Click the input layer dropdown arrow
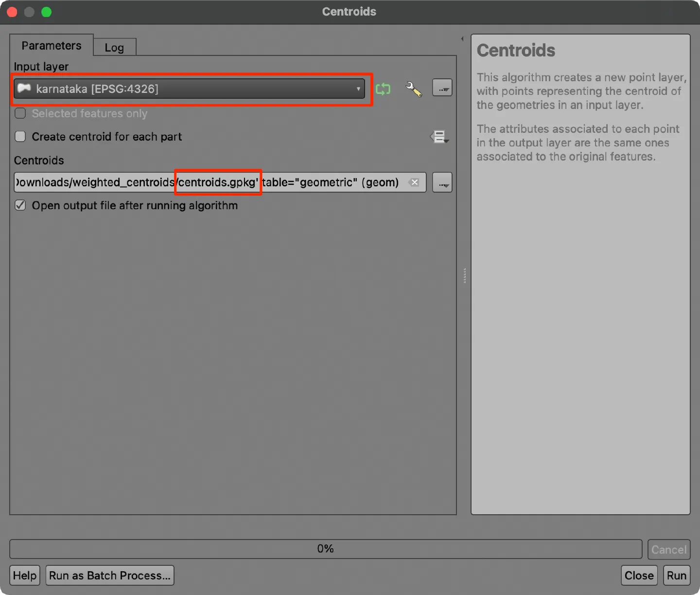 pos(358,89)
